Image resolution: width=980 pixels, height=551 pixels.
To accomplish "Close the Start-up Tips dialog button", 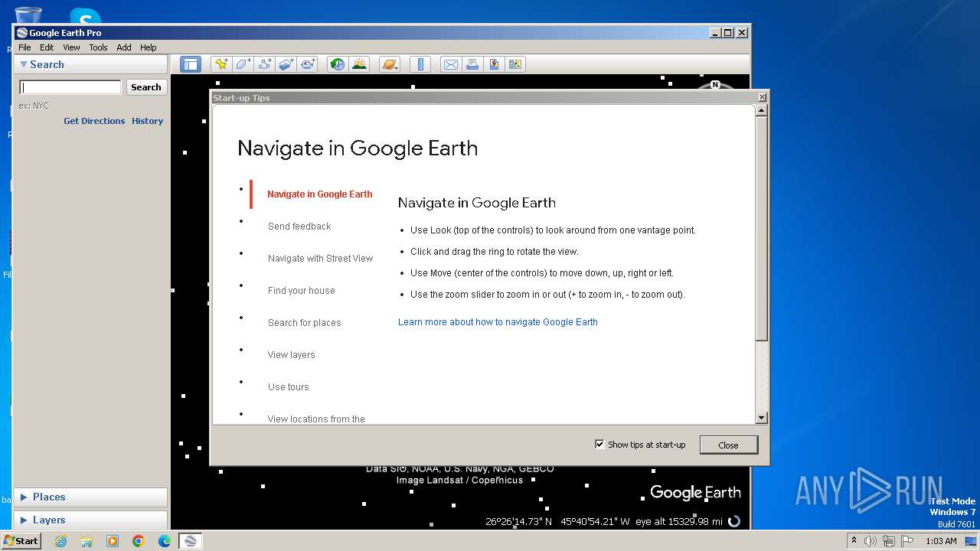I will (728, 445).
